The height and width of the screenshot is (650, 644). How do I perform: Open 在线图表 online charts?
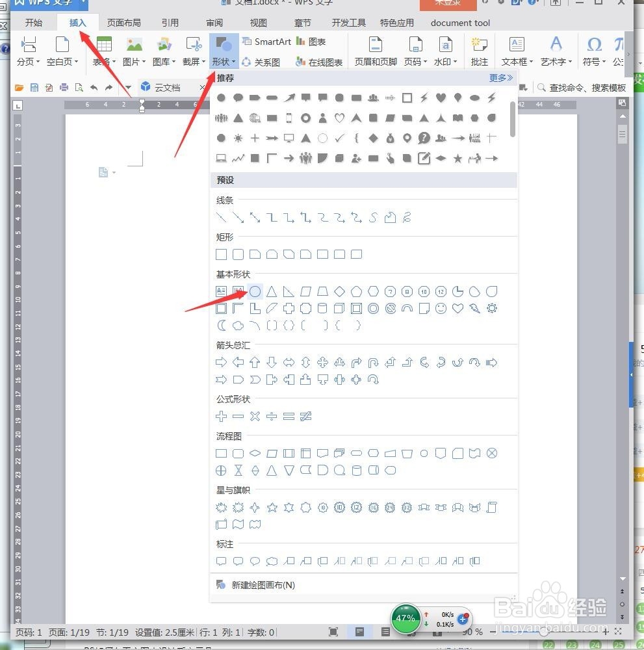pos(319,62)
